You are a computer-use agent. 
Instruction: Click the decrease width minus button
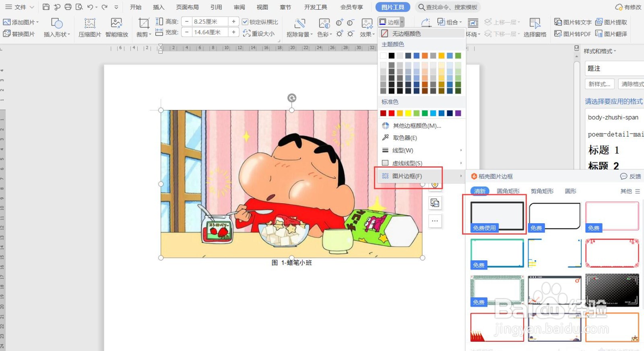click(187, 32)
